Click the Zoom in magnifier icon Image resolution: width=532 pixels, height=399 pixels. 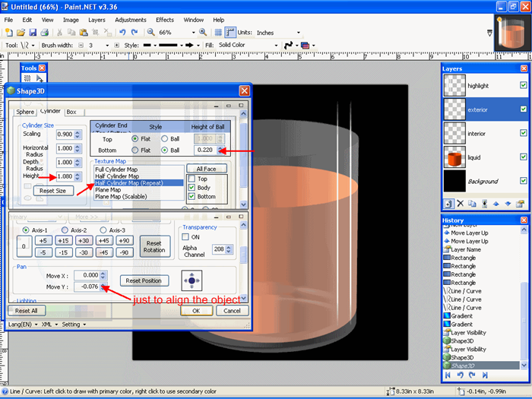[203, 32]
